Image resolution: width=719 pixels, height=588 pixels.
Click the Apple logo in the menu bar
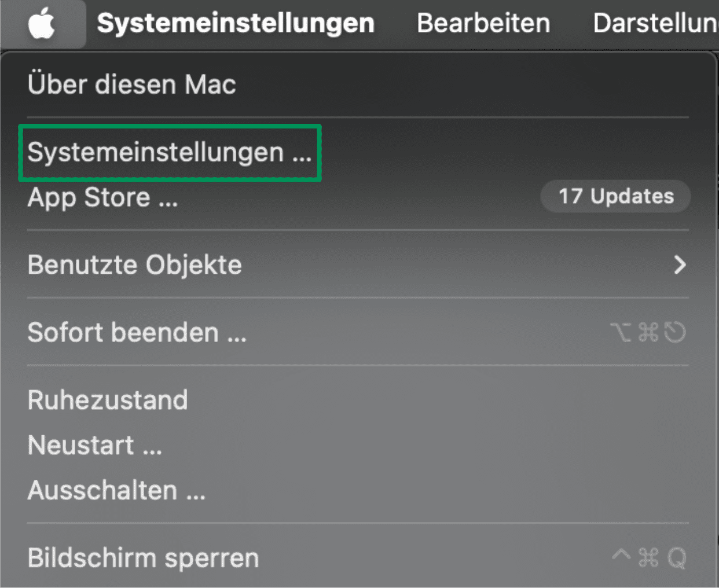pos(42,23)
